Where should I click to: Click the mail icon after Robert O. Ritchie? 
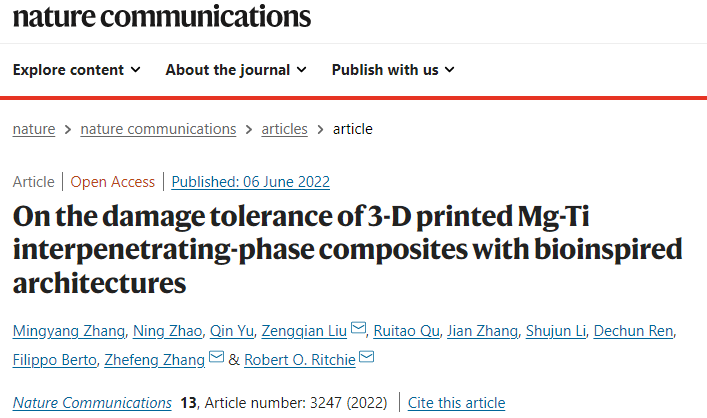point(366,358)
